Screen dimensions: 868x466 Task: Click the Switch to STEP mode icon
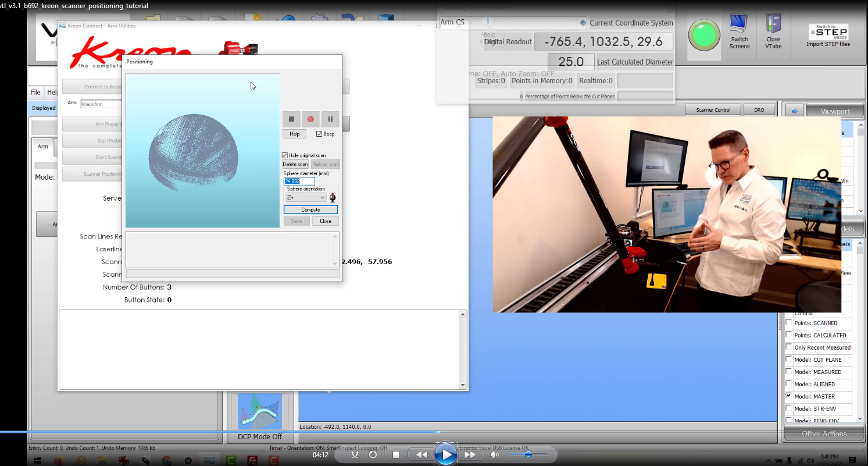[828, 32]
